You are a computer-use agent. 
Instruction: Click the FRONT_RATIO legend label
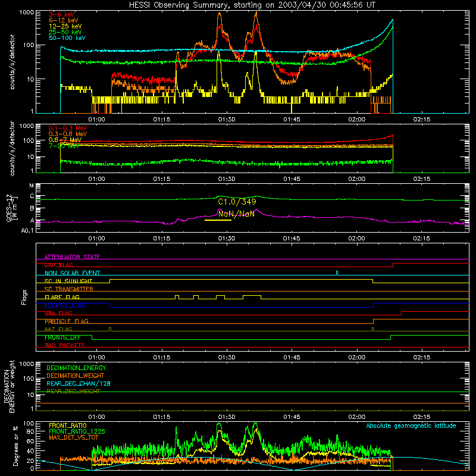coord(68,425)
